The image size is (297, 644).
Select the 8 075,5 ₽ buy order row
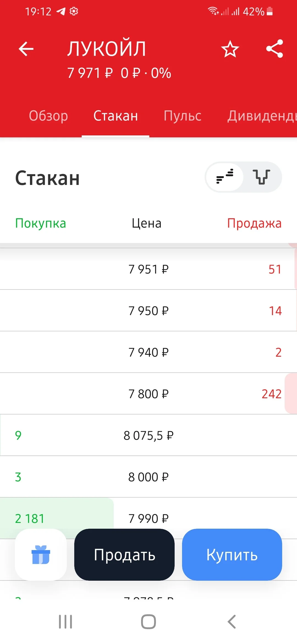tap(148, 435)
